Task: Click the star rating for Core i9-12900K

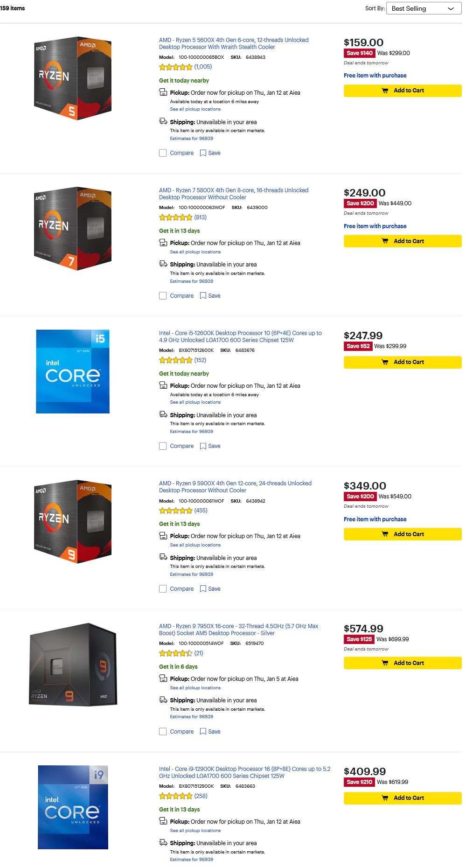Action: pos(176,796)
